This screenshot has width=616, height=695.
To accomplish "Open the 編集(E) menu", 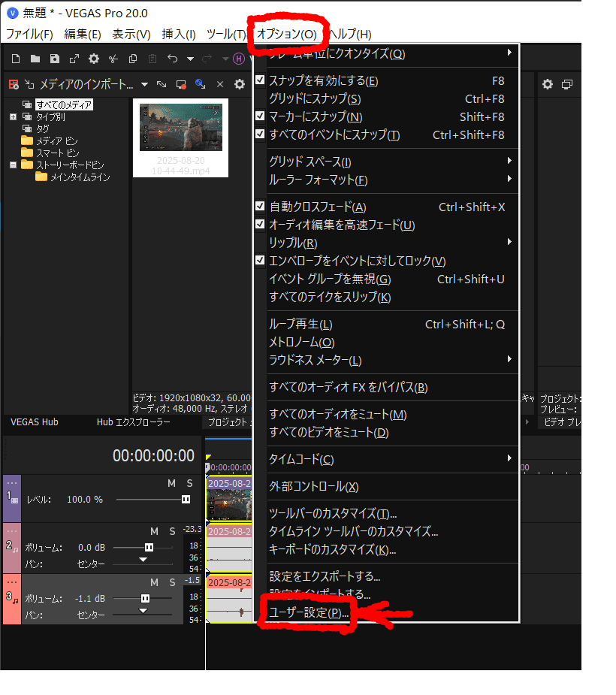I will [x=83, y=34].
